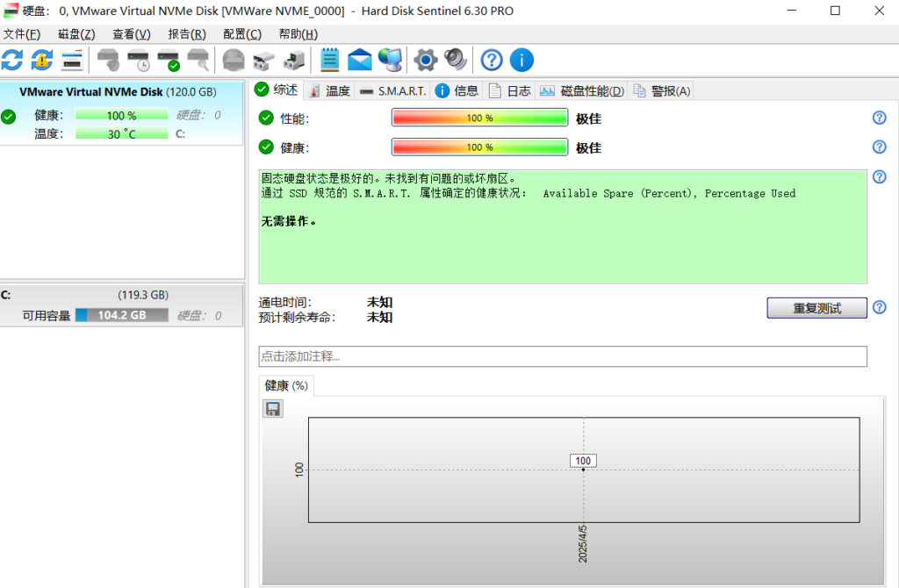
Task: Click the help icon beside the green status box
Action: click(879, 176)
